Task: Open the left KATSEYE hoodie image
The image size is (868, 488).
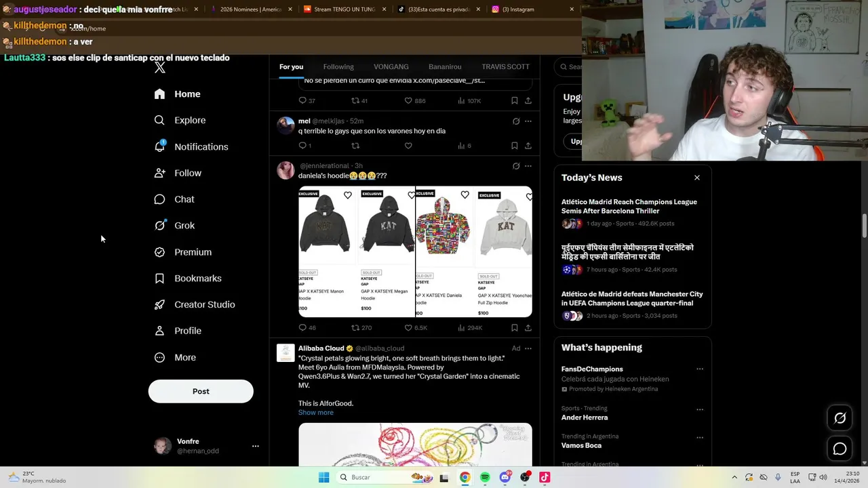Action: point(357,251)
